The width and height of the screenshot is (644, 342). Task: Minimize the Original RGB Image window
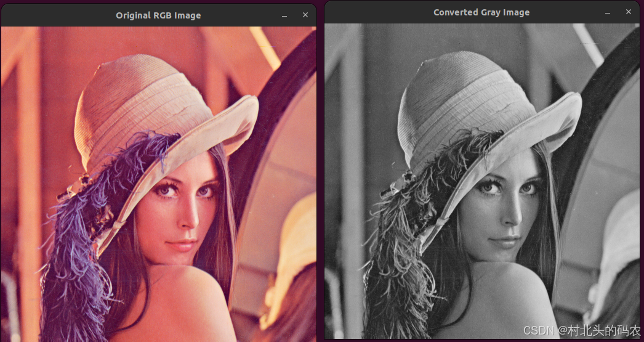284,15
